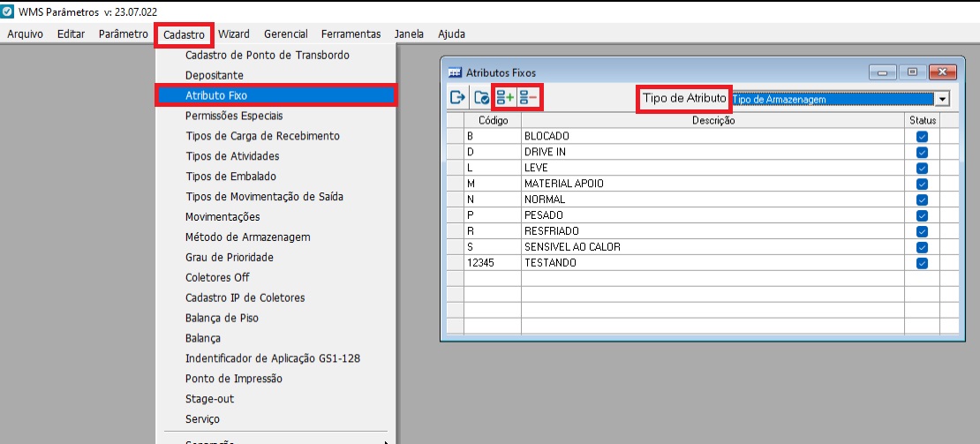Viewport: 980px width, 444px height.
Task: Choose Grau de Prioridade menu entry
Action: (275, 257)
